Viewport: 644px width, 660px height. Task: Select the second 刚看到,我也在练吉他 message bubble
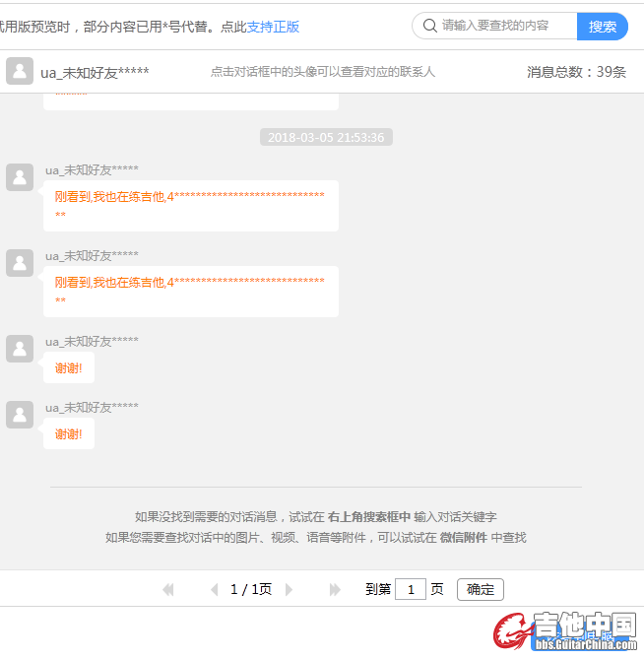click(x=190, y=291)
